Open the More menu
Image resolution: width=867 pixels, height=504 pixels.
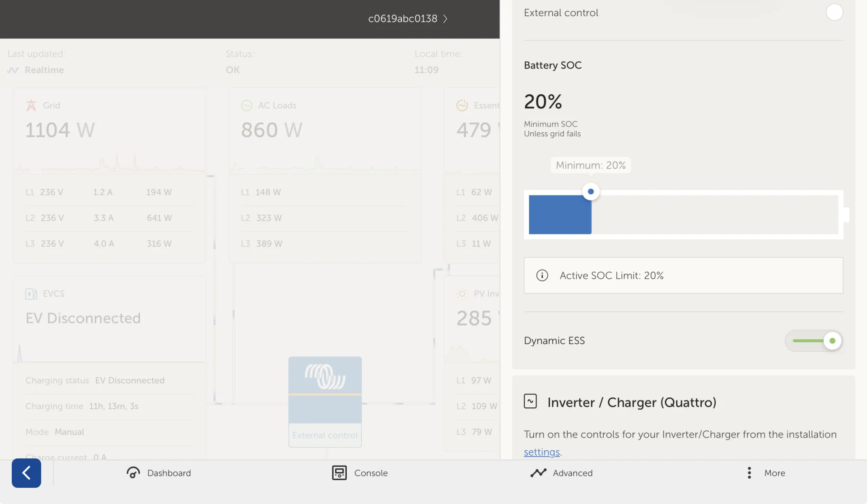point(766,473)
